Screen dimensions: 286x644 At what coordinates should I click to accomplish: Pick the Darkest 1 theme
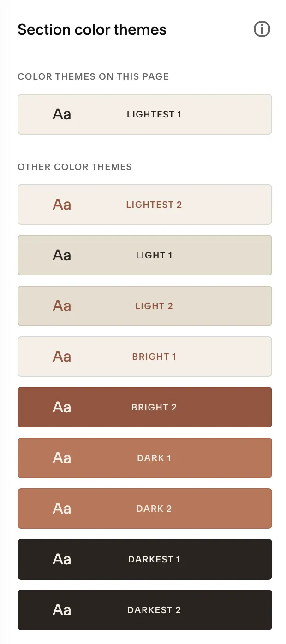[x=154, y=559]
